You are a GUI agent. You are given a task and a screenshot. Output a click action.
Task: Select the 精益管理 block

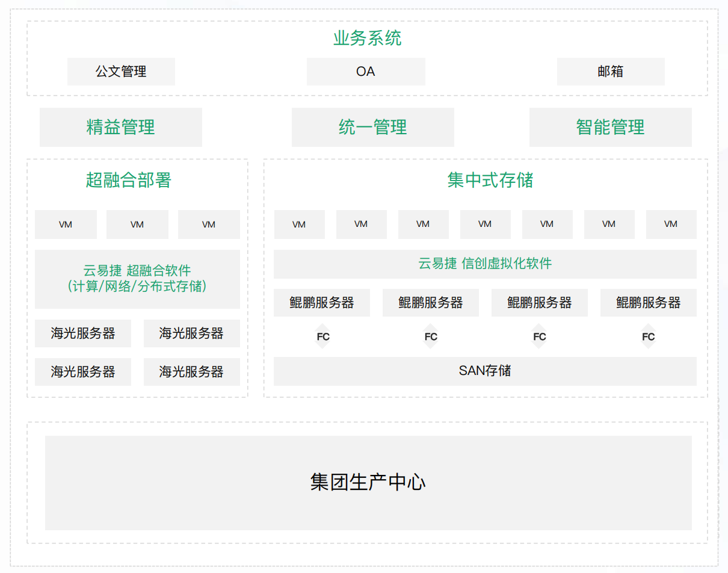point(121,127)
